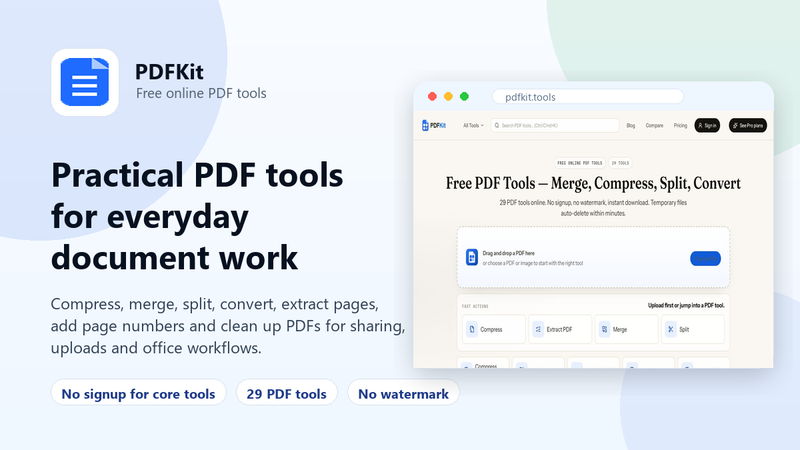Click the Merge tool icon
Image resolution: width=800 pixels, height=450 pixels.
point(605,330)
